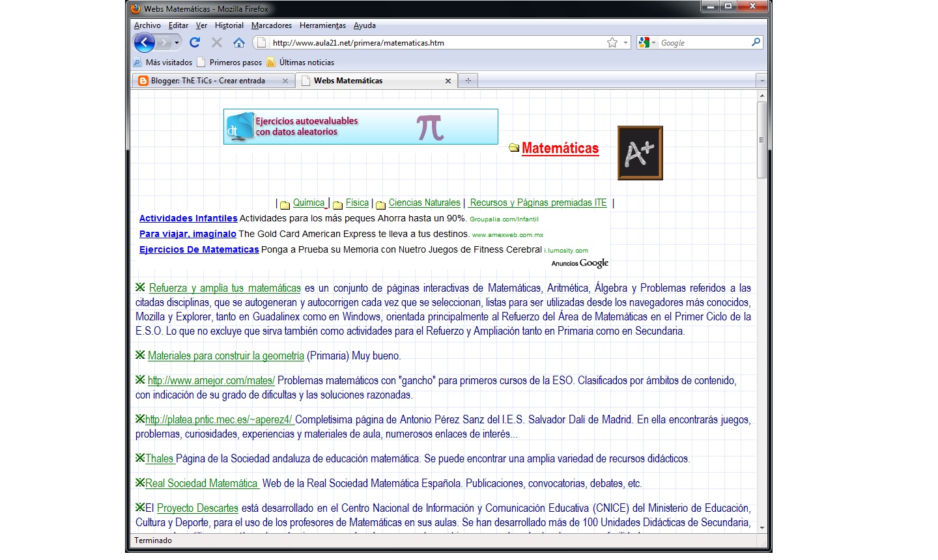This screenshot has height=560, width=938.
Task: Close the Webs Matemáticas tab
Action: pyautogui.click(x=448, y=81)
